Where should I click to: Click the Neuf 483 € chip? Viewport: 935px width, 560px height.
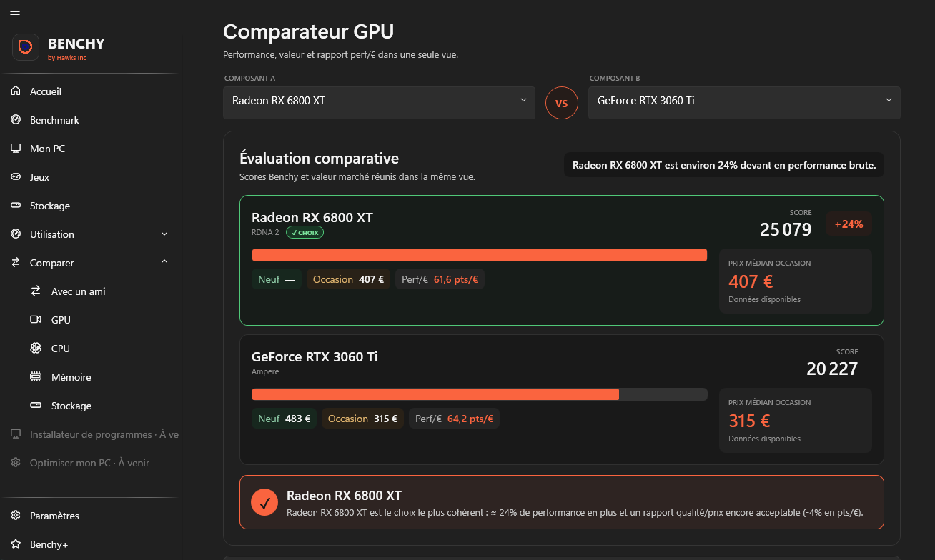click(284, 419)
